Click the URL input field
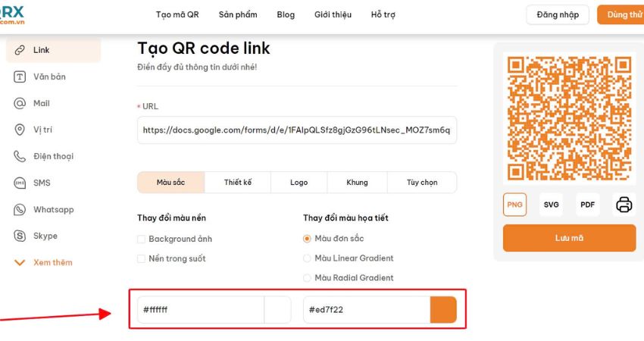The image size is (644, 341). [x=297, y=130]
